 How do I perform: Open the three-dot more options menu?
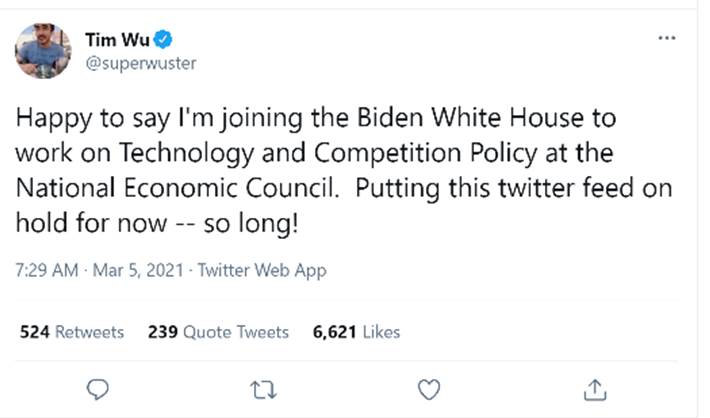click(666, 38)
